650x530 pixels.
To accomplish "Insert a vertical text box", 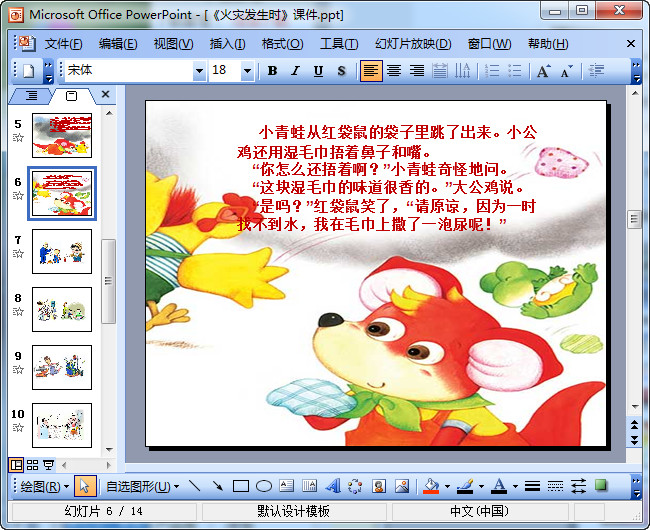I will click(x=309, y=486).
